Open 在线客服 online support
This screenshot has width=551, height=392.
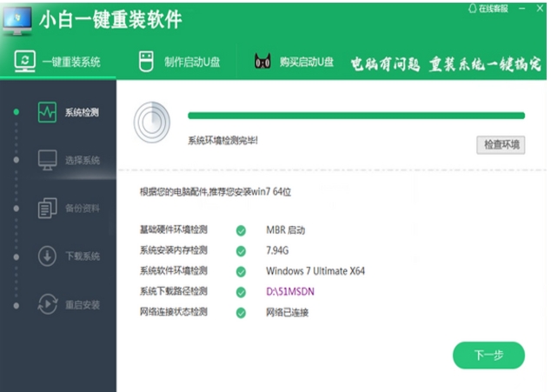[488, 9]
